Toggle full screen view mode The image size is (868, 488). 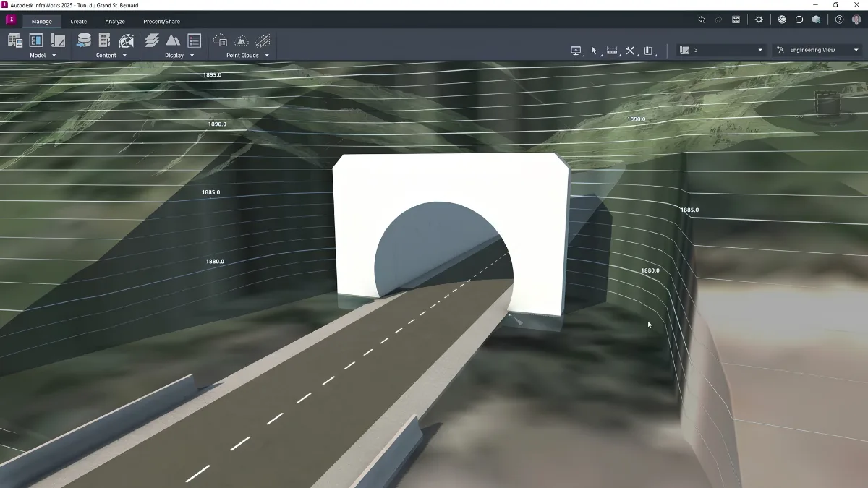736,20
